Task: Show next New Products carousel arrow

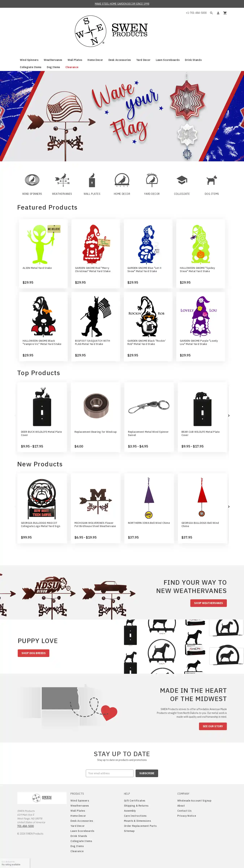Action: [x=229, y=506]
